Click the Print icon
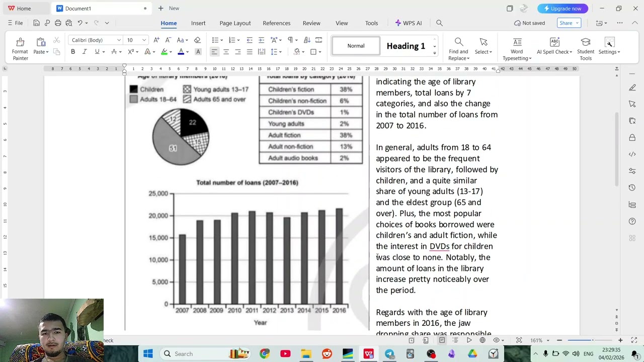The image size is (644, 362). [x=58, y=23]
